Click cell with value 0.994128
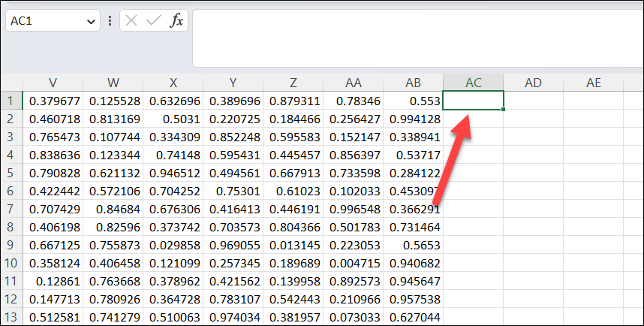Image resolution: width=644 pixels, height=326 pixels. [413, 119]
